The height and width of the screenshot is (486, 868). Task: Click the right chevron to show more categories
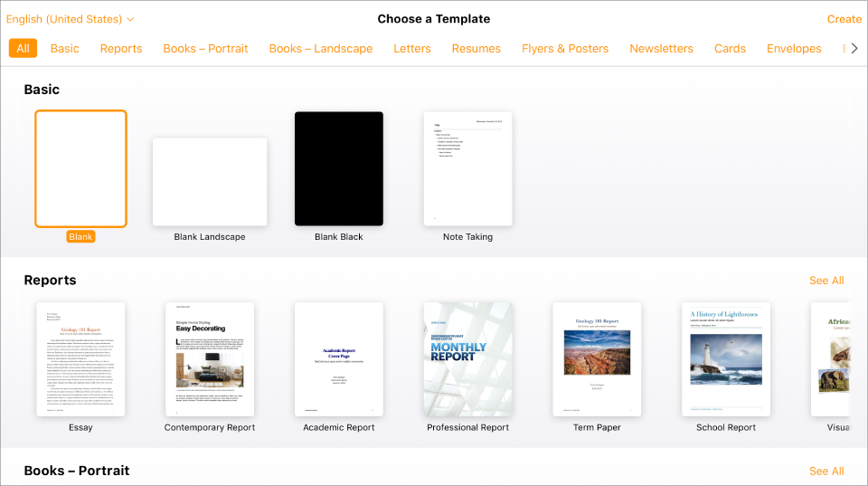click(854, 48)
